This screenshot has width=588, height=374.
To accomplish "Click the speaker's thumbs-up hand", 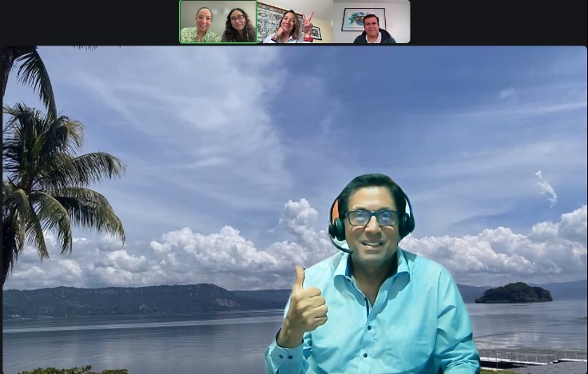I will click(304, 304).
